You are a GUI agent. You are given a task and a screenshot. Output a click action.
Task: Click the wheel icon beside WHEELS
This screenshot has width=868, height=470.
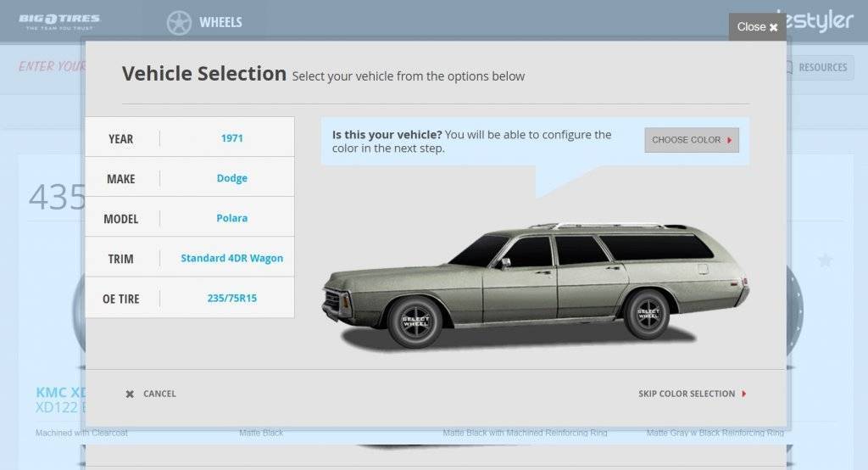point(179,23)
